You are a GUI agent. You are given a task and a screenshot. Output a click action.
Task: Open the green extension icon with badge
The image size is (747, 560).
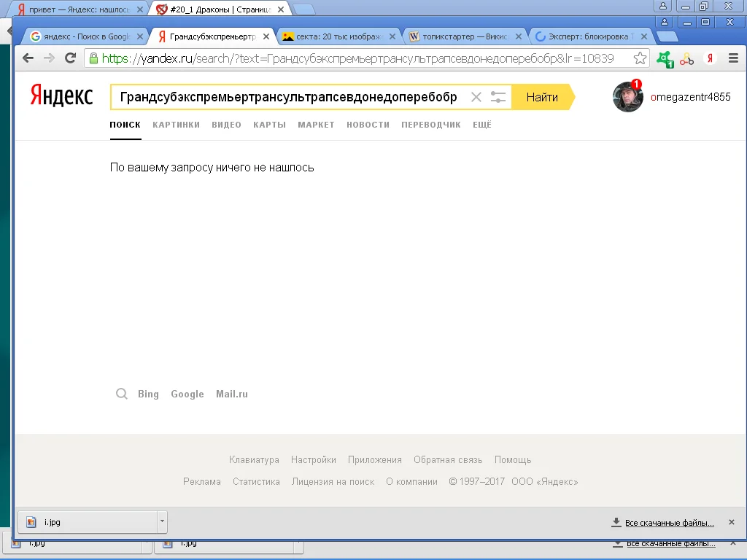click(x=665, y=59)
